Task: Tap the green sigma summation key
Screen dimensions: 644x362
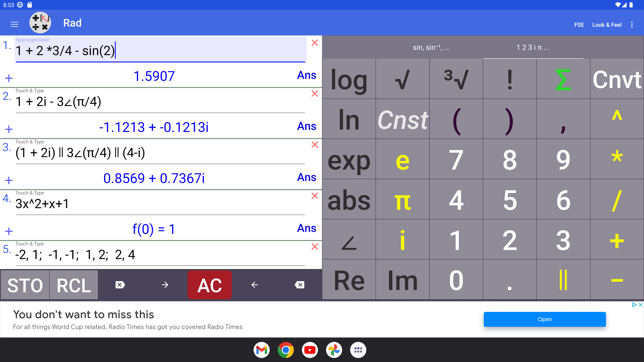Action: [x=563, y=79]
